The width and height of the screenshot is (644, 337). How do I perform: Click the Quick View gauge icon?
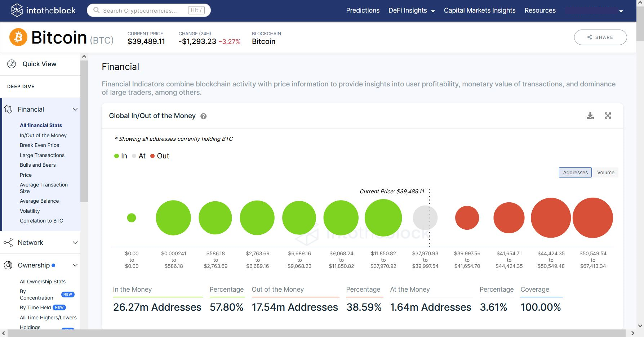click(x=12, y=64)
